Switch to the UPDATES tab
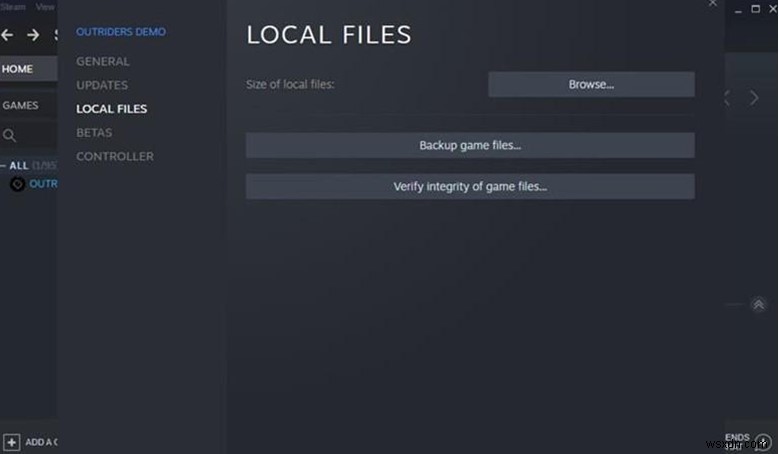This screenshot has height=454, width=779. (x=102, y=85)
